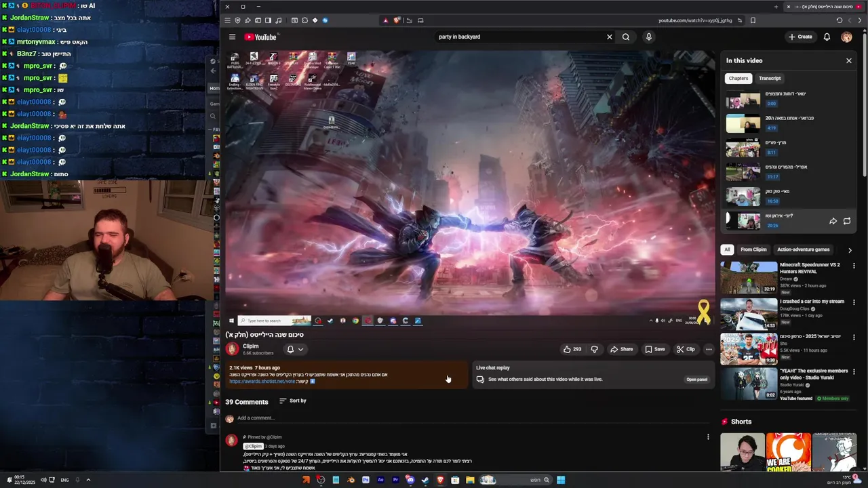Open Discord from the Windows taskbar
The width and height of the screenshot is (868, 488).
[410, 480]
